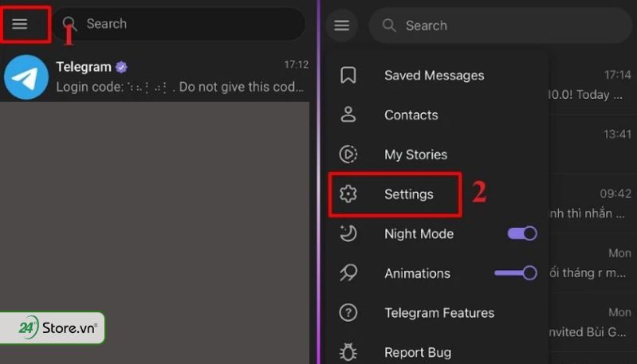Click the hamburger menu in right panel
Viewport: 637px width, 364px height.
[342, 25]
